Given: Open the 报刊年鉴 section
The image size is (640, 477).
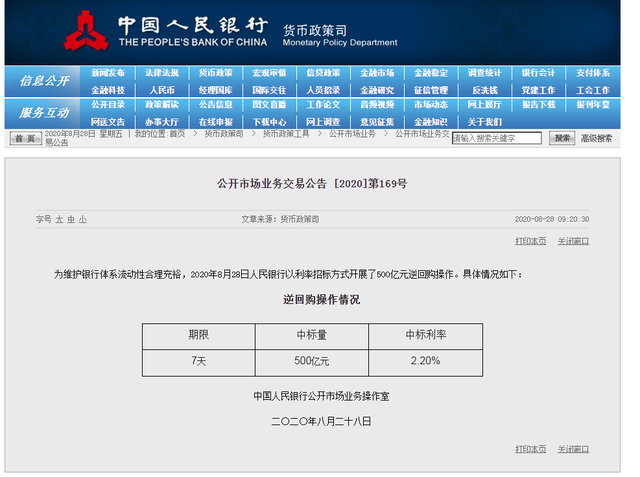Looking at the screenshot, I should (x=593, y=105).
